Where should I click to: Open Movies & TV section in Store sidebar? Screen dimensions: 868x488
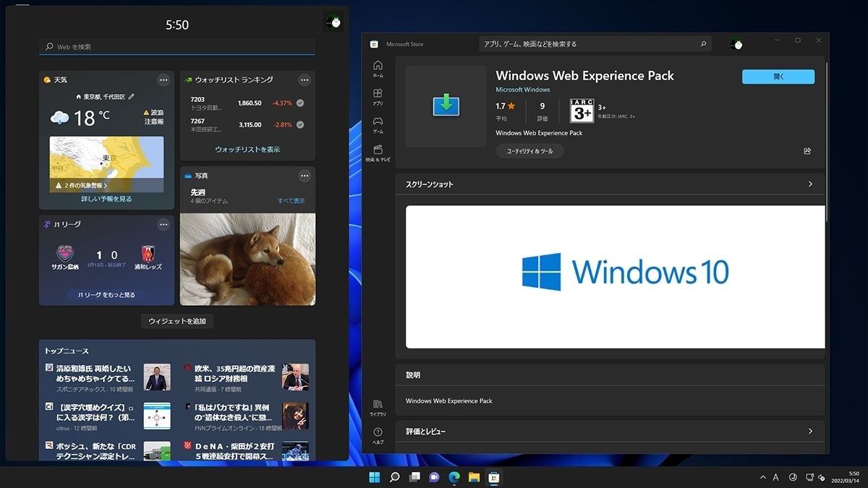[x=378, y=153]
